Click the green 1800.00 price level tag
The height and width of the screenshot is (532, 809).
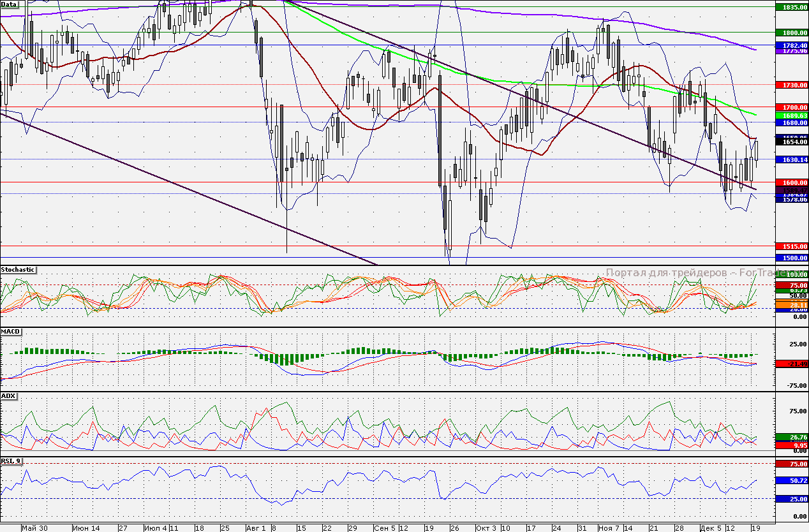pyautogui.click(x=791, y=33)
